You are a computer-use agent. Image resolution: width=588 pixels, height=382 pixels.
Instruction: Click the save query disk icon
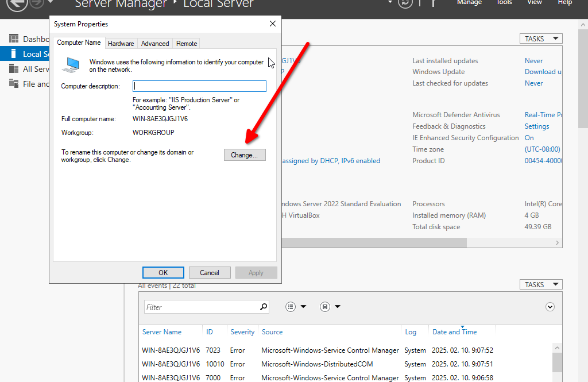[x=325, y=307]
